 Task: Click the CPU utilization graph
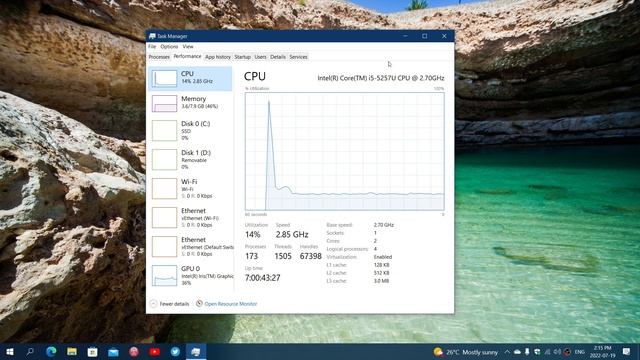coord(344,151)
